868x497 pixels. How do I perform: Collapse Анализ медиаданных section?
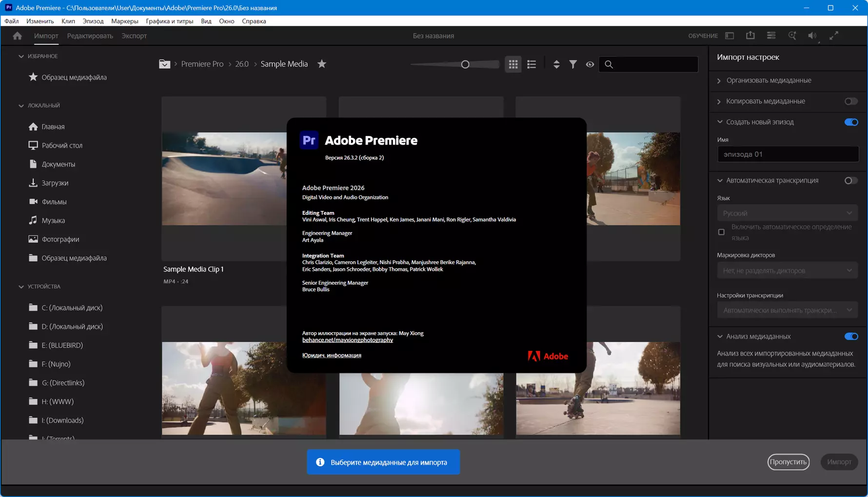[x=720, y=337]
